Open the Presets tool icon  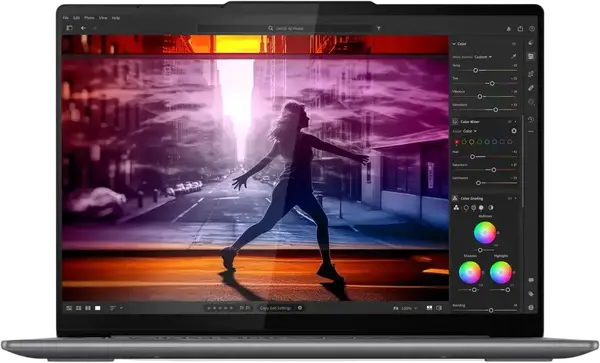[531, 43]
